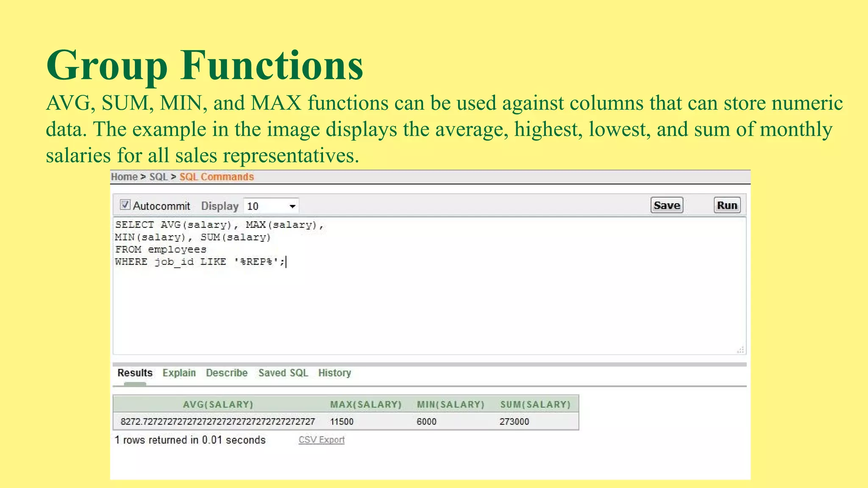
Task: Click the WHERE job_id LIKE line
Action: pos(200,262)
